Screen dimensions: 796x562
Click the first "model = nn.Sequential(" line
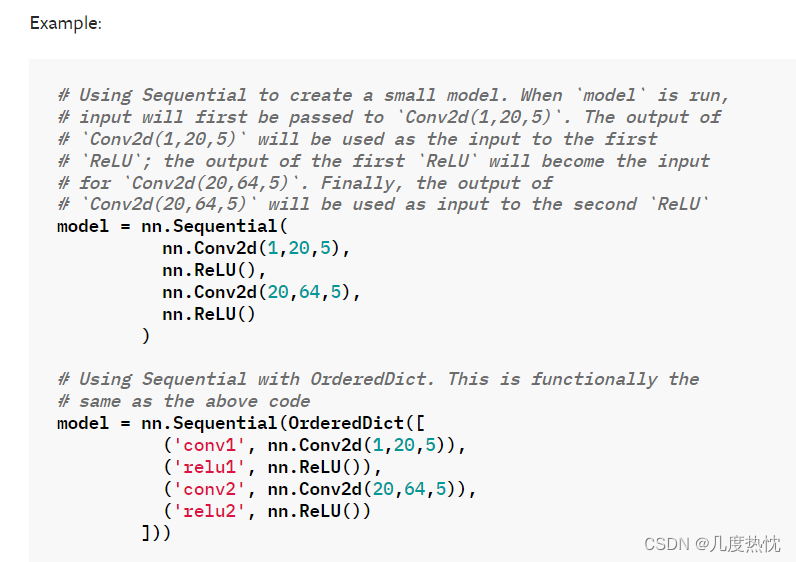pos(172,226)
